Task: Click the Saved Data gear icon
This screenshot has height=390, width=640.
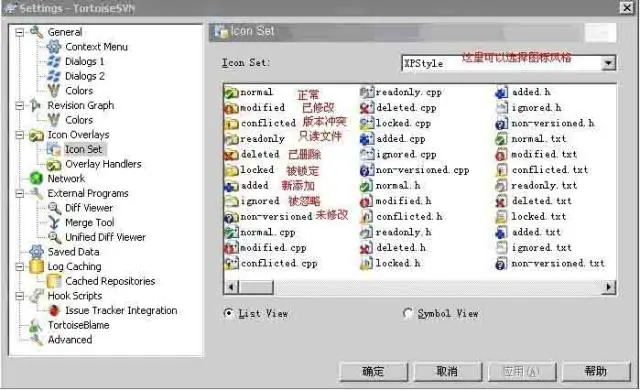Action: 36,252
